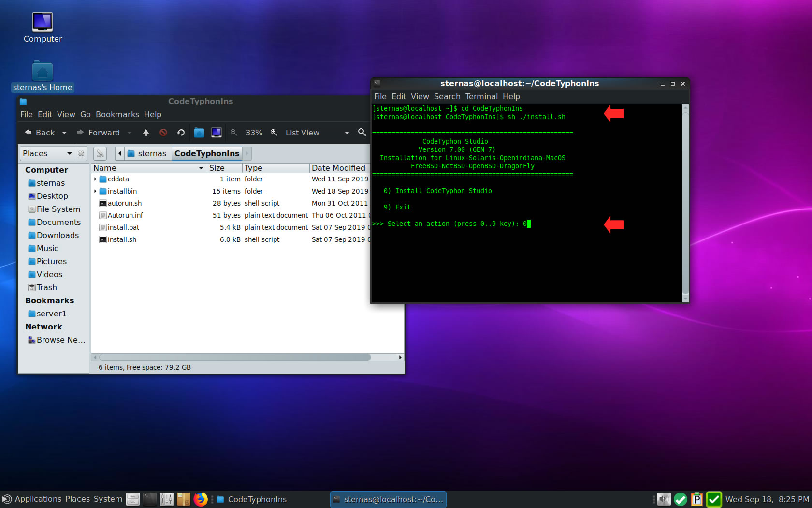
Task: Sort by Size column header
Action: pyautogui.click(x=225, y=168)
